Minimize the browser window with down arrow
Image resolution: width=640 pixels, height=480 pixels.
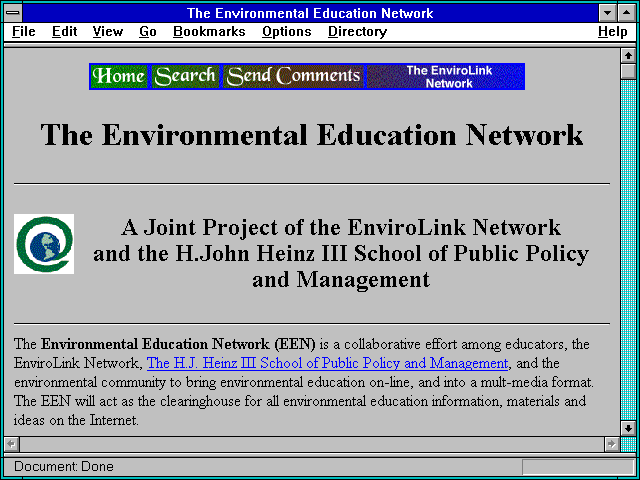tap(607, 13)
